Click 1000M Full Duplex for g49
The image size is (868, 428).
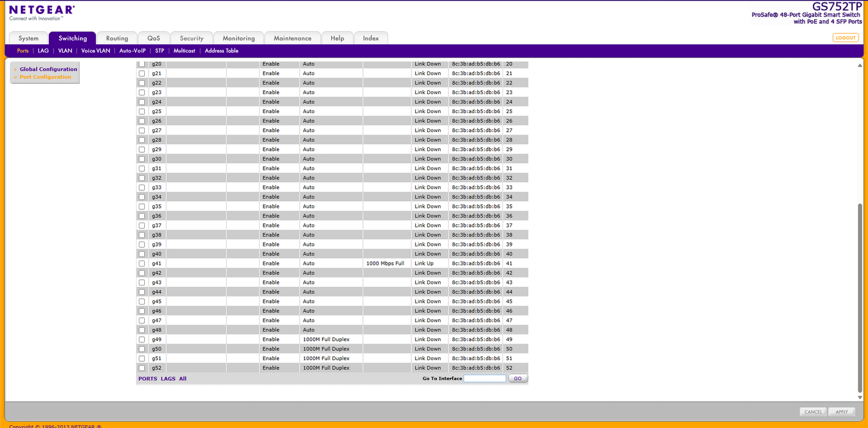(326, 339)
